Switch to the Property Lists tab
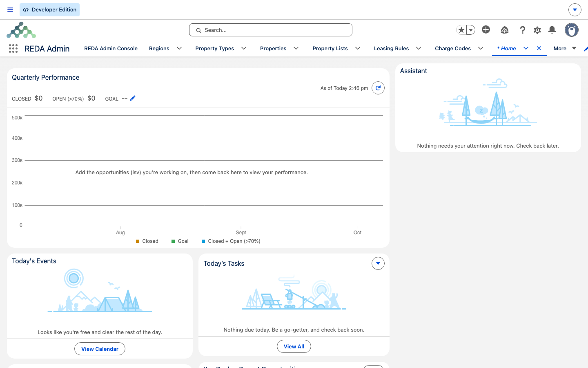This screenshot has width=588, height=368. 330,48
